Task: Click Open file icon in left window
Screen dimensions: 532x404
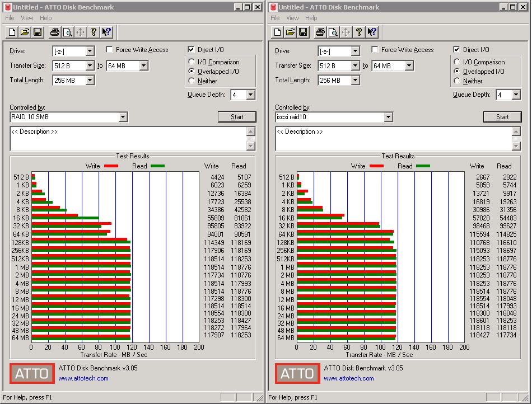Action: coord(25,32)
